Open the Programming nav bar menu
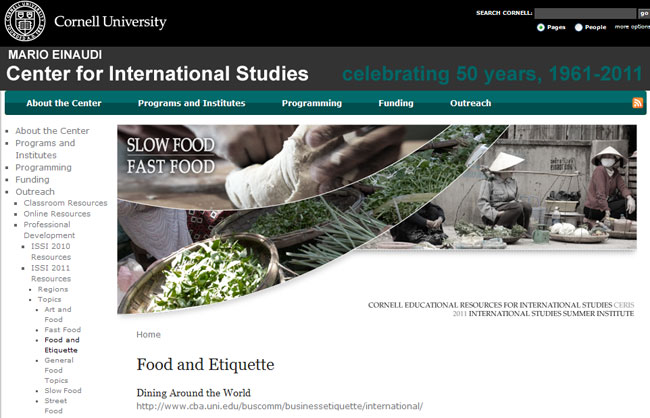650x418 pixels. (312, 103)
